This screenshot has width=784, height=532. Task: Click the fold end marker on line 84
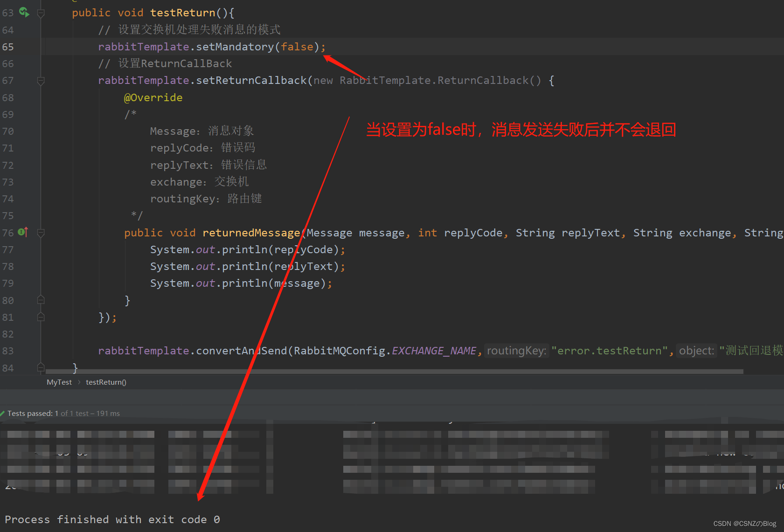click(41, 367)
